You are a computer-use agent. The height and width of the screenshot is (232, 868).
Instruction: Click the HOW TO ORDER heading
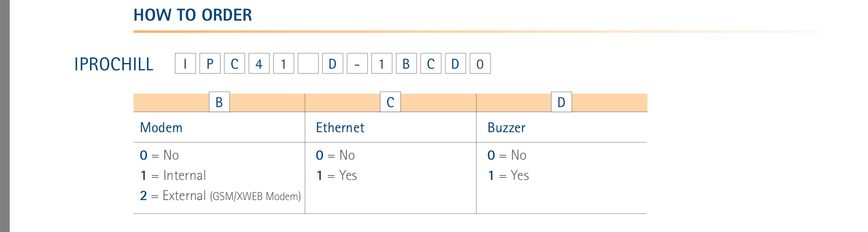click(193, 15)
